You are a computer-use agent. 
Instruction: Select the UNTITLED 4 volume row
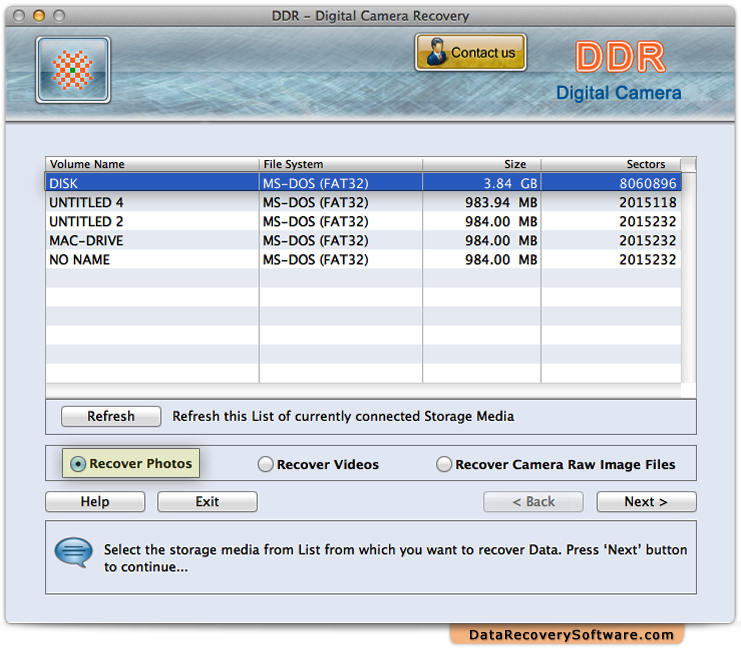coord(363,202)
